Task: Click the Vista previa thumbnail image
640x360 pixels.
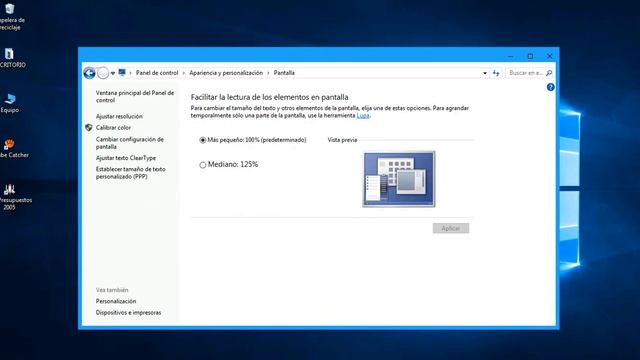Action: pyautogui.click(x=399, y=179)
